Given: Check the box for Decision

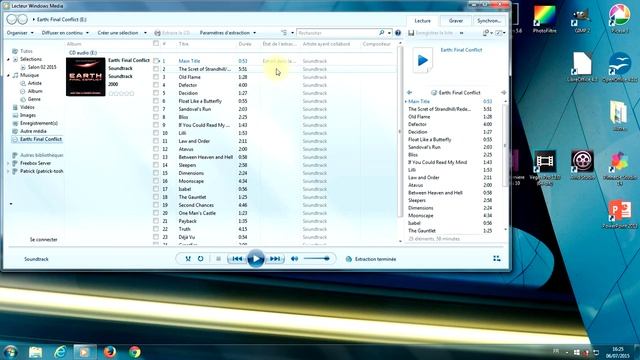Looking at the screenshot, I should pos(156,93).
